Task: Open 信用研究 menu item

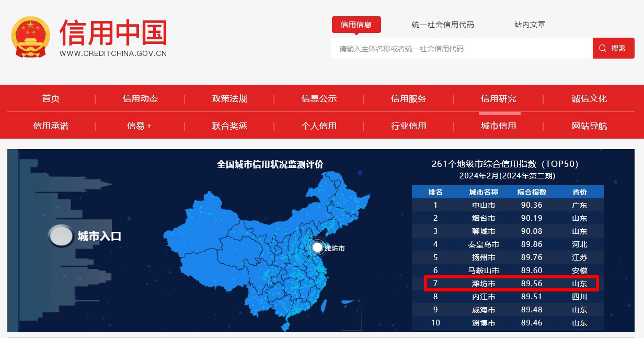Action: coord(499,98)
